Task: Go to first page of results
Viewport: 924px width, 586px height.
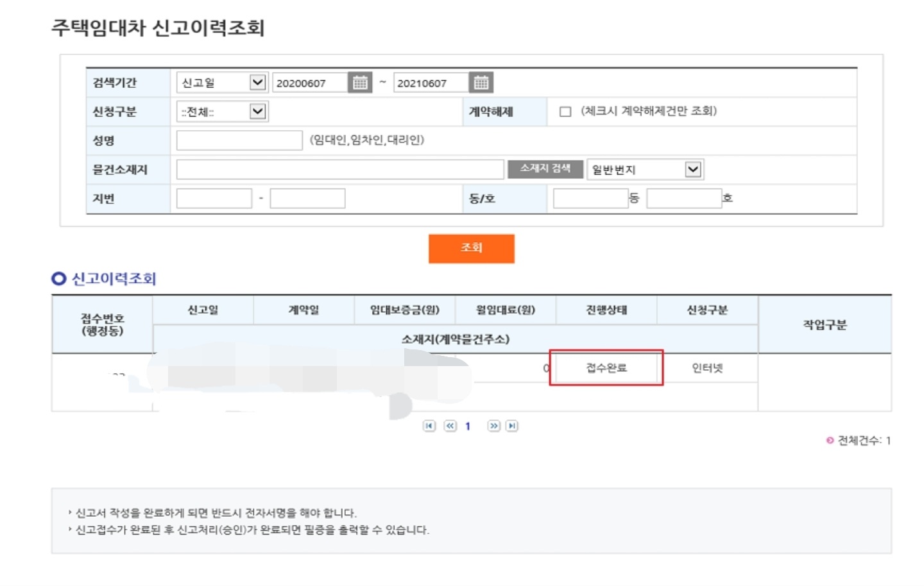Action: [429, 426]
